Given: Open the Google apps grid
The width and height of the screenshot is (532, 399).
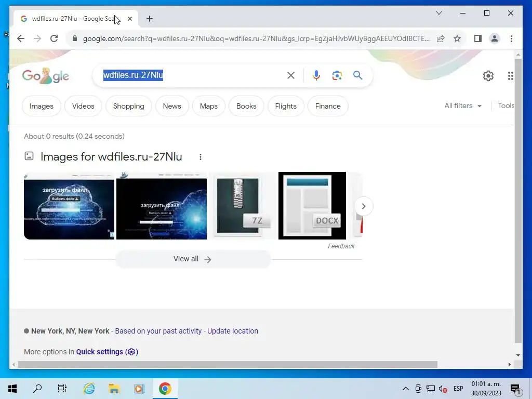Looking at the screenshot, I should [x=510, y=76].
